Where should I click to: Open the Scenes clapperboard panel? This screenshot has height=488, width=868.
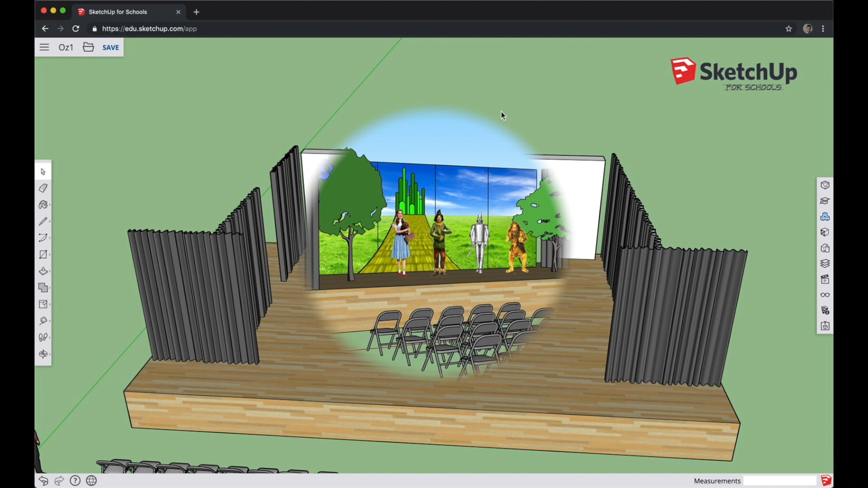(825, 279)
